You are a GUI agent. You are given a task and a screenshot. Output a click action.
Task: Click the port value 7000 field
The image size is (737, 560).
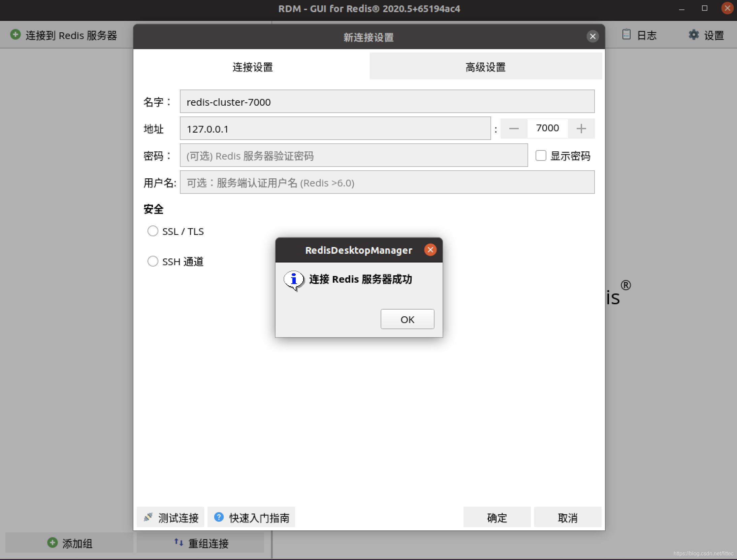547,128
